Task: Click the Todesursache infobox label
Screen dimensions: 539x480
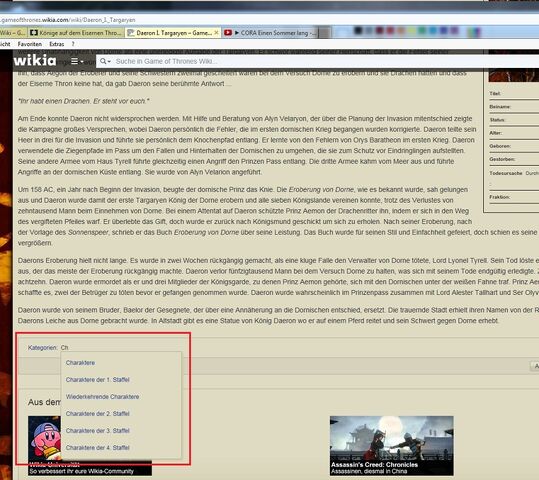Action: 506,173
